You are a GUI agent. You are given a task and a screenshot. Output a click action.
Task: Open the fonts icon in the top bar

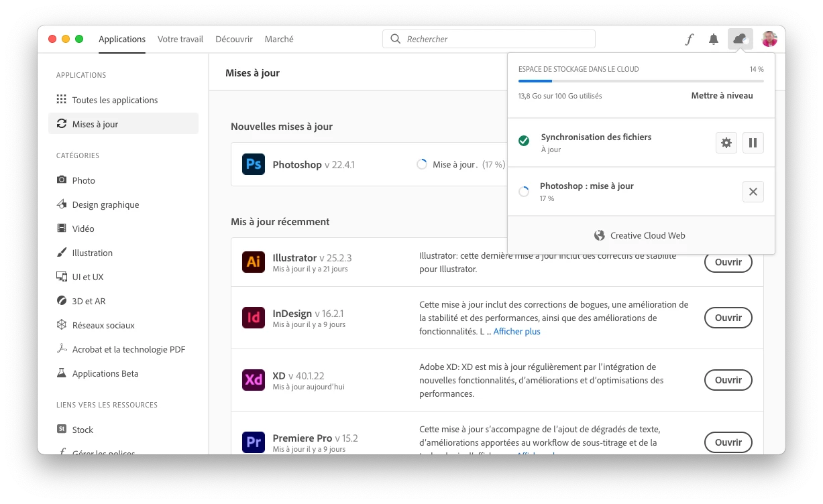[689, 39]
